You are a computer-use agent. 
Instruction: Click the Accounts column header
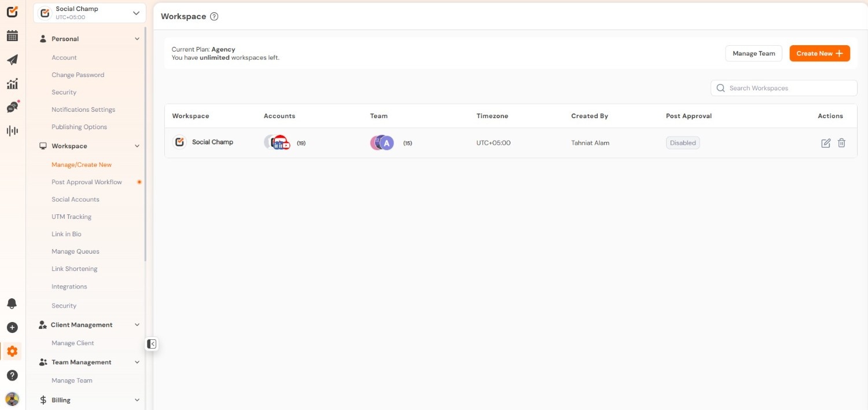click(279, 116)
